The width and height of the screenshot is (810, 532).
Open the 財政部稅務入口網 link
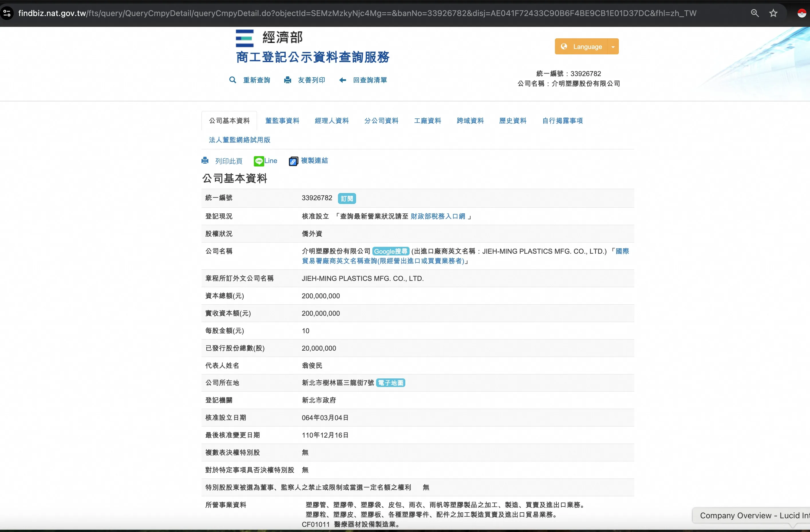(x=438, y=216)
